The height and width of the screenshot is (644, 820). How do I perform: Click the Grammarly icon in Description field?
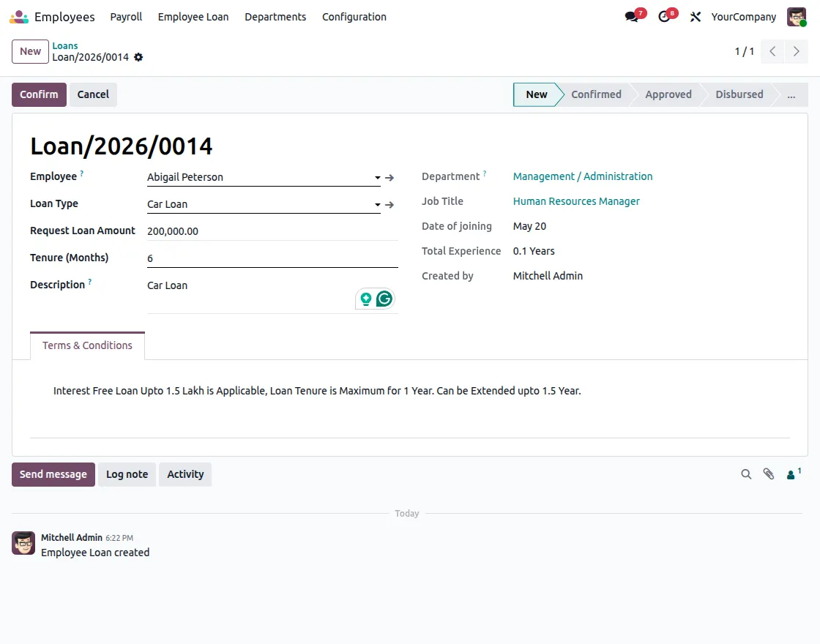(x=384, y=299)
